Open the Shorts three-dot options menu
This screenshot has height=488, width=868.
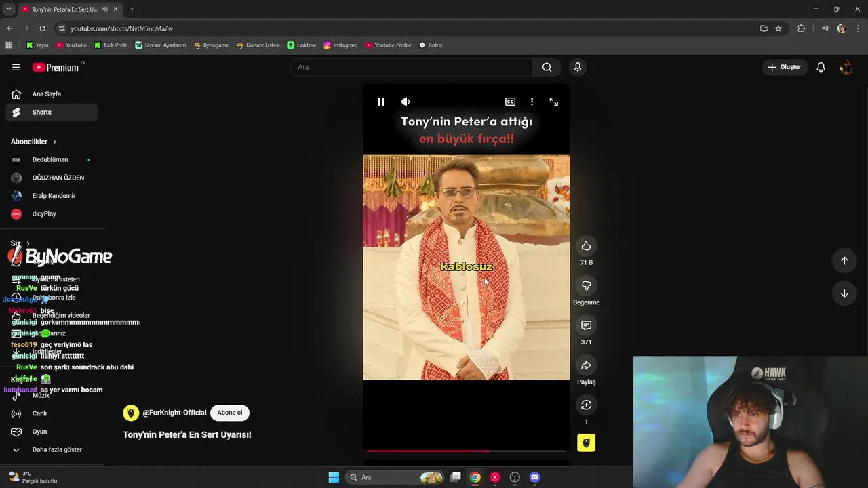[x=532, y=102]
